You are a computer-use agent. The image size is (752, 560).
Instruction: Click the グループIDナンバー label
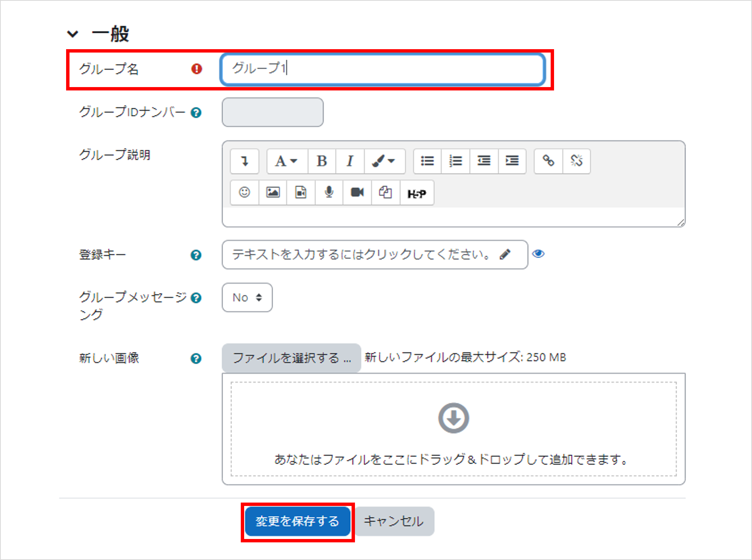(x=132, y=112)
